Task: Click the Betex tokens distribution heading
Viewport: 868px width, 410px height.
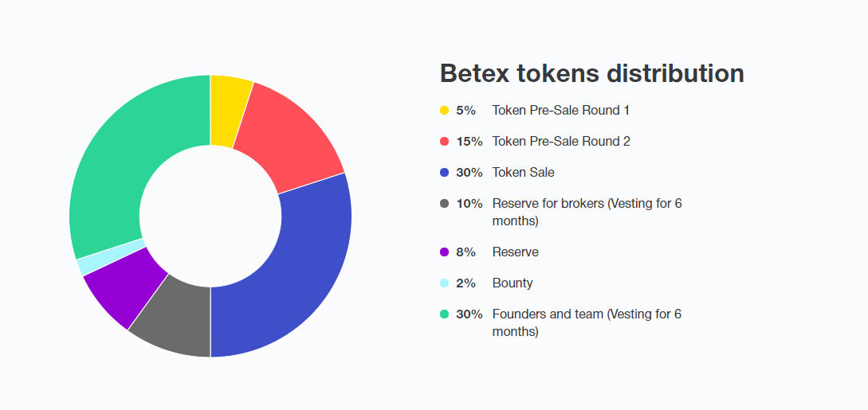Action: click(x=591, y=73)
